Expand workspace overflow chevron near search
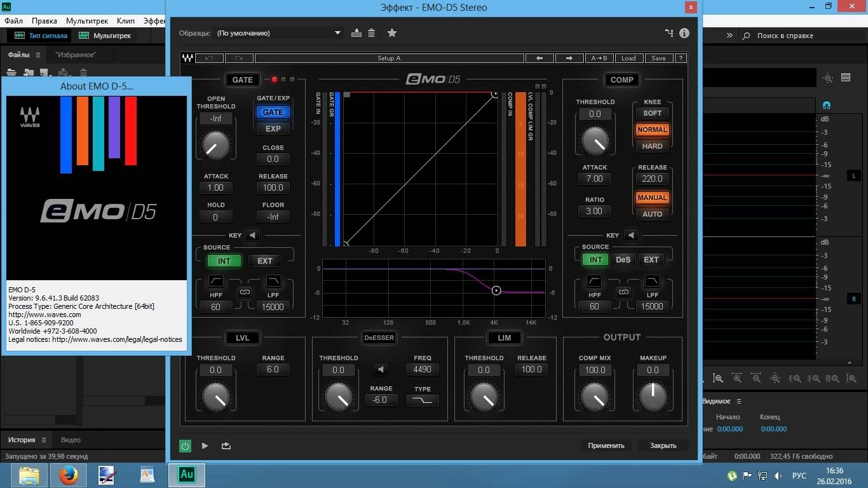Viewport: 868px width, 488px height. click(729, 36)
